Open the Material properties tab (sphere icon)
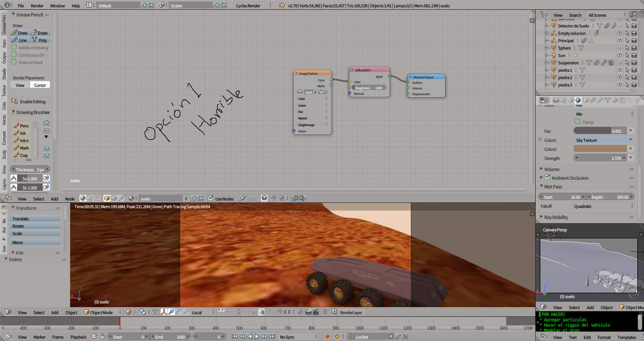 [x=615, y=100]
